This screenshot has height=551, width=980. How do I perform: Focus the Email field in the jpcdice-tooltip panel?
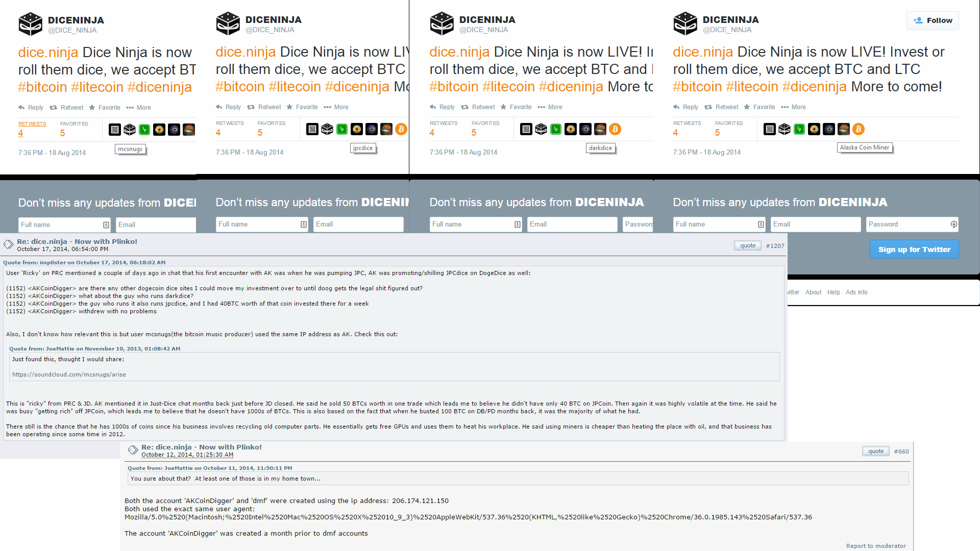358,224
